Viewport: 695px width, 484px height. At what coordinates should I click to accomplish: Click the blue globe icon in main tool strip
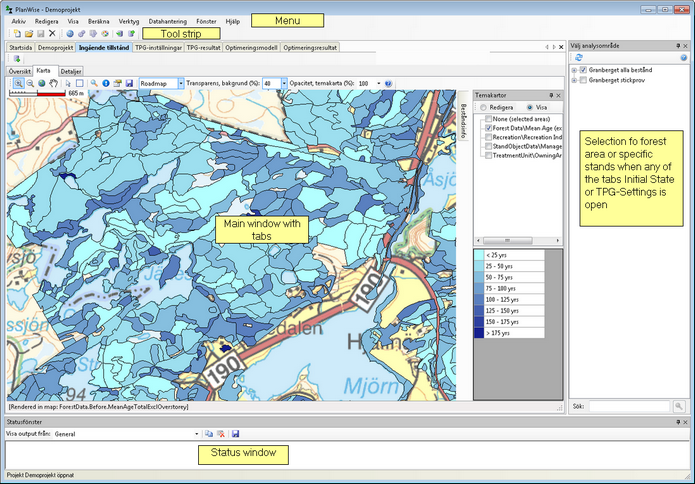coord(70,34)
